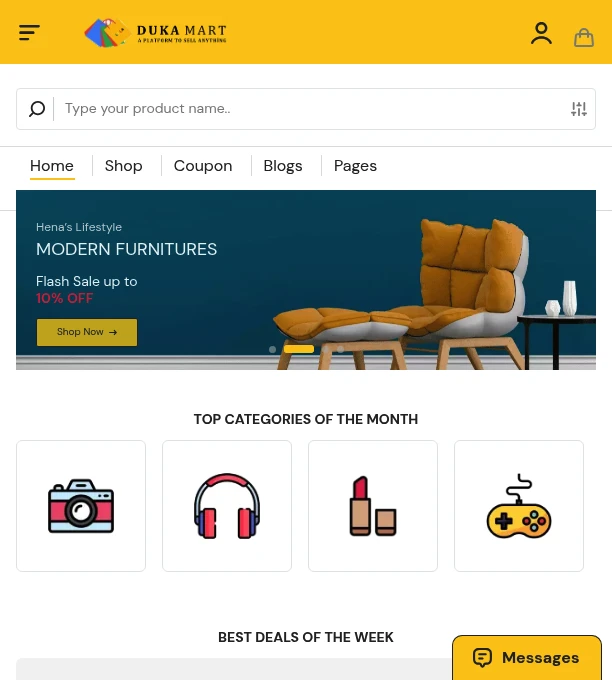The image size is (612, 680).
Task: Open the Messages chat button
Action: tap(527, 657)
